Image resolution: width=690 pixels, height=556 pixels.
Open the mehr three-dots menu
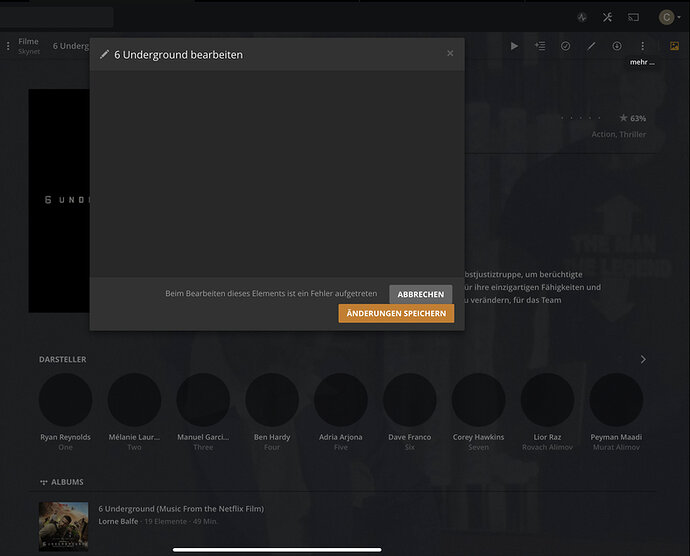[642, 46]
